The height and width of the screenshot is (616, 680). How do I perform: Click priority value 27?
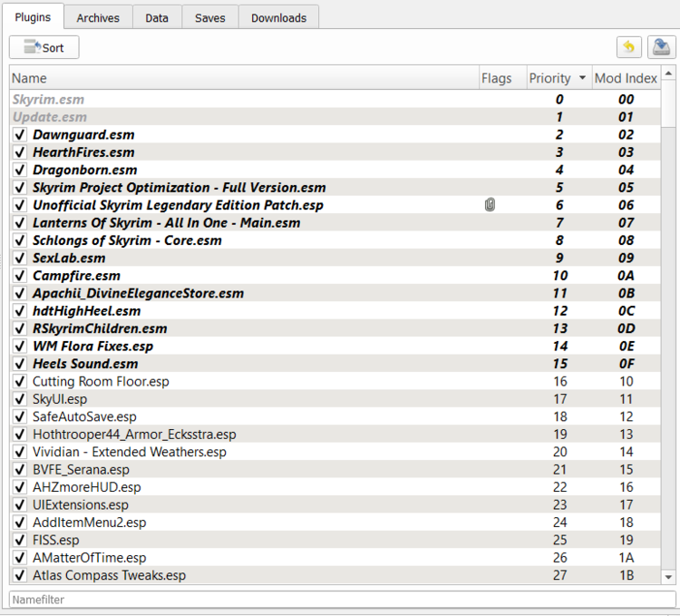560,575
